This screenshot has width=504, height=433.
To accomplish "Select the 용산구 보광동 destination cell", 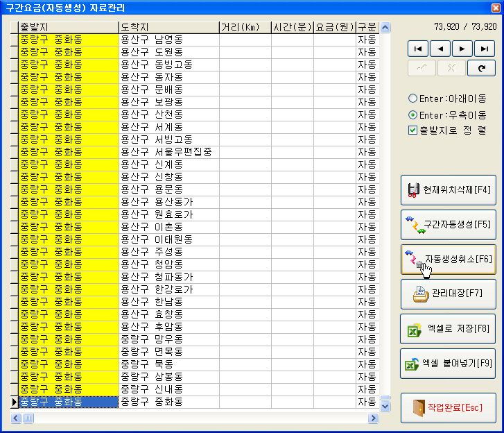I will point(169,102).
